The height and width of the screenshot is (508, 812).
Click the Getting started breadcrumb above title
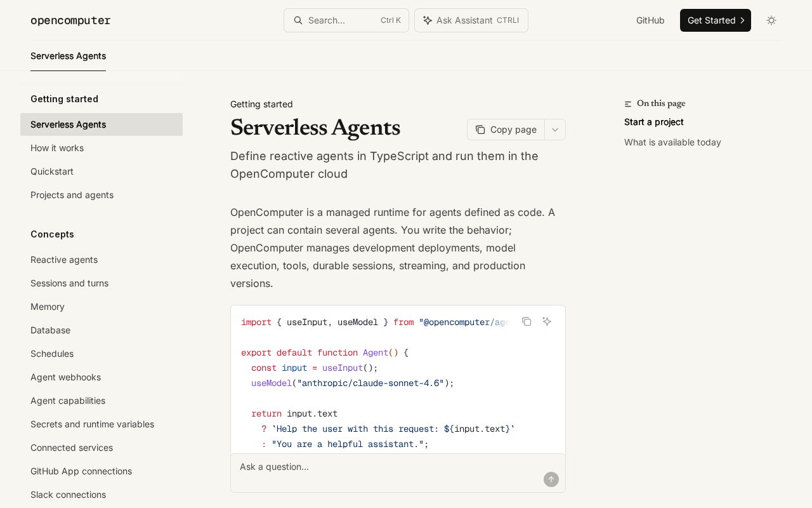pyautogui.click(x=261, y=104)
